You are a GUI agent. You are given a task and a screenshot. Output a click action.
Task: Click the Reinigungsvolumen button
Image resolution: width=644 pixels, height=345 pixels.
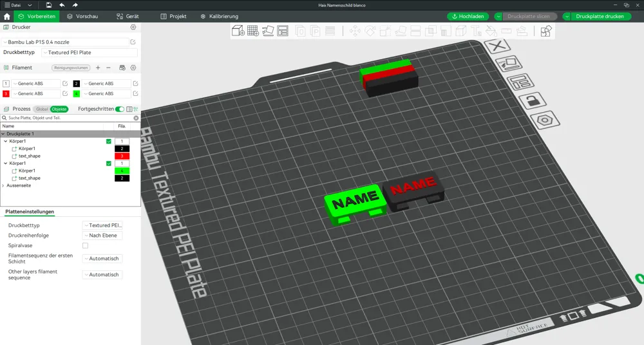pos(71,68)
